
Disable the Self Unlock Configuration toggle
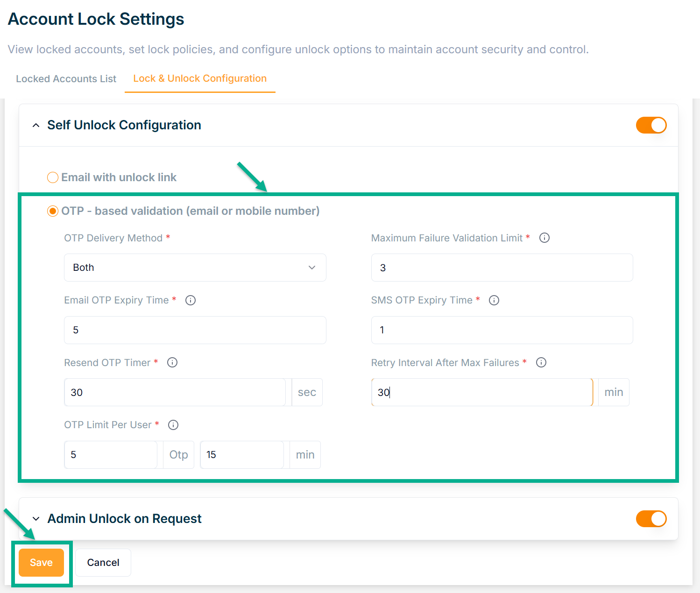pos(651,125)
